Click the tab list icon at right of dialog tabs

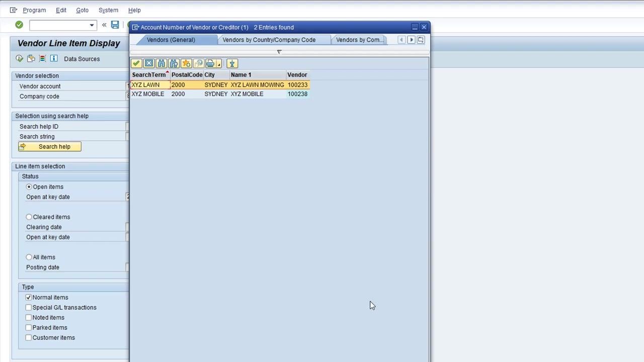click(421, 40)
